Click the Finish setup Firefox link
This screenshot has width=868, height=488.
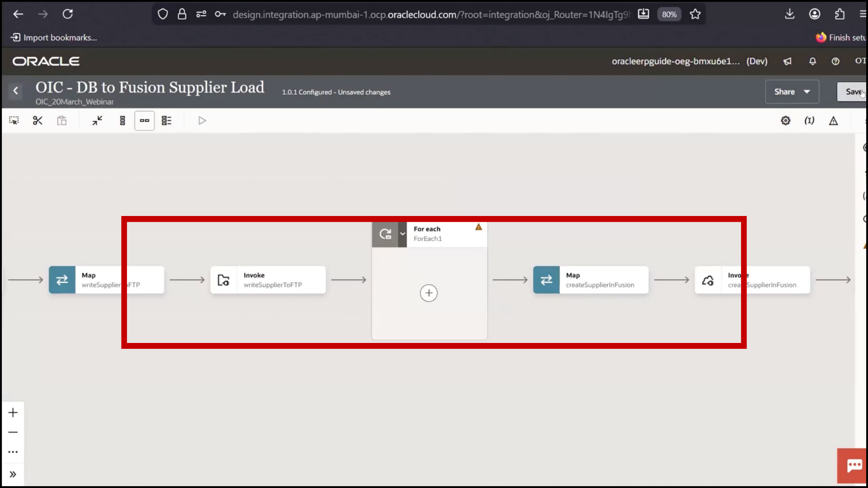841,38
